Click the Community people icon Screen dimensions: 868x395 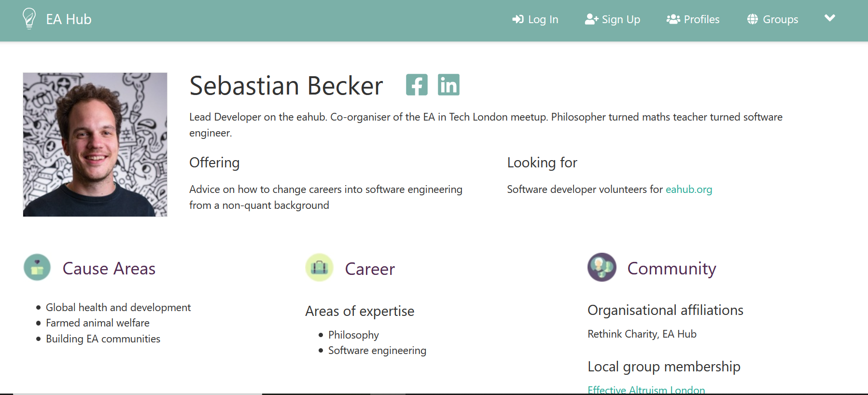pyautogui.click(x=602, y=267)
